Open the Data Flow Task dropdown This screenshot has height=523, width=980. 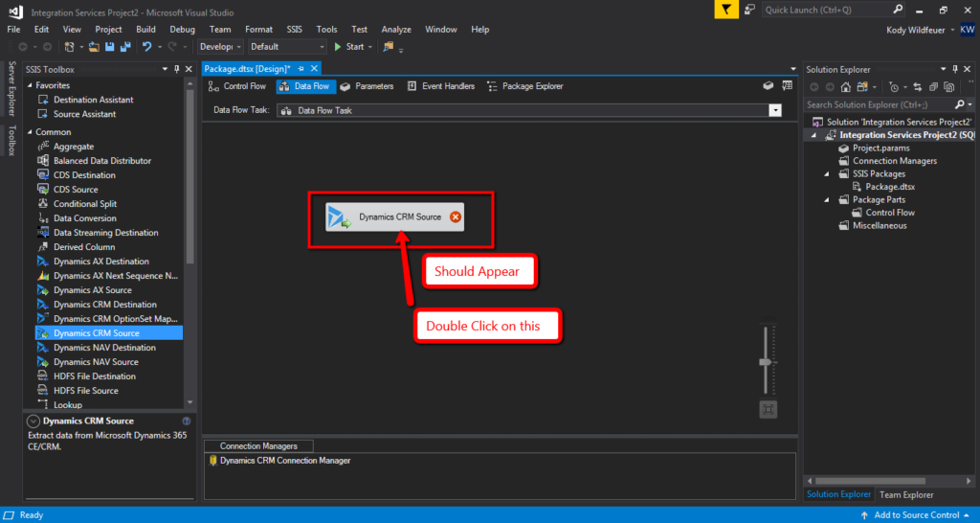(x=775, y=110)
